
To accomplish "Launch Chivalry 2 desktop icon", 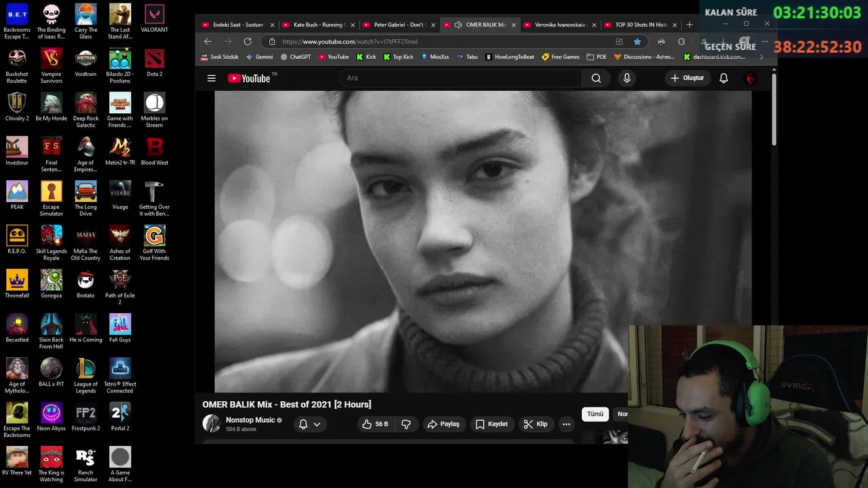I will (x=17, y=108).
